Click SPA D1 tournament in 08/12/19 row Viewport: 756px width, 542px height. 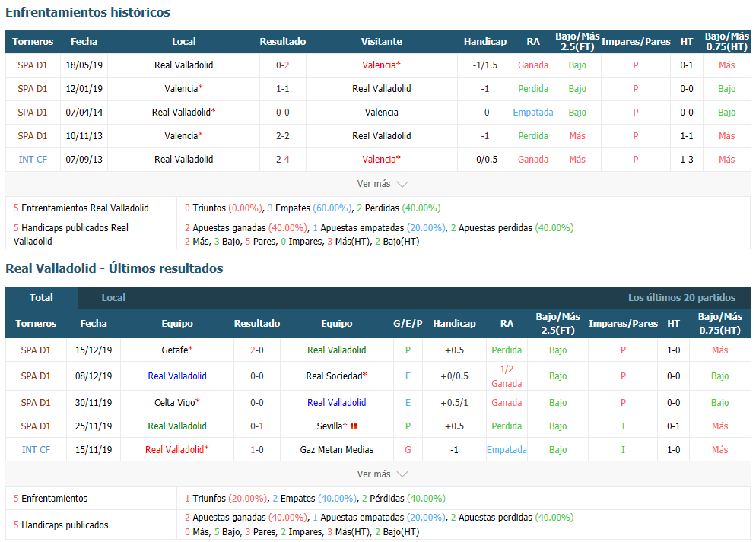point(36,376)
